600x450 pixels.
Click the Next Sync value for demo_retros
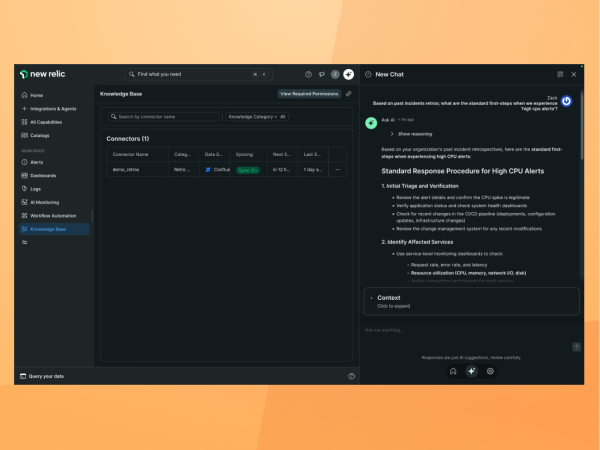click(281, 170)
